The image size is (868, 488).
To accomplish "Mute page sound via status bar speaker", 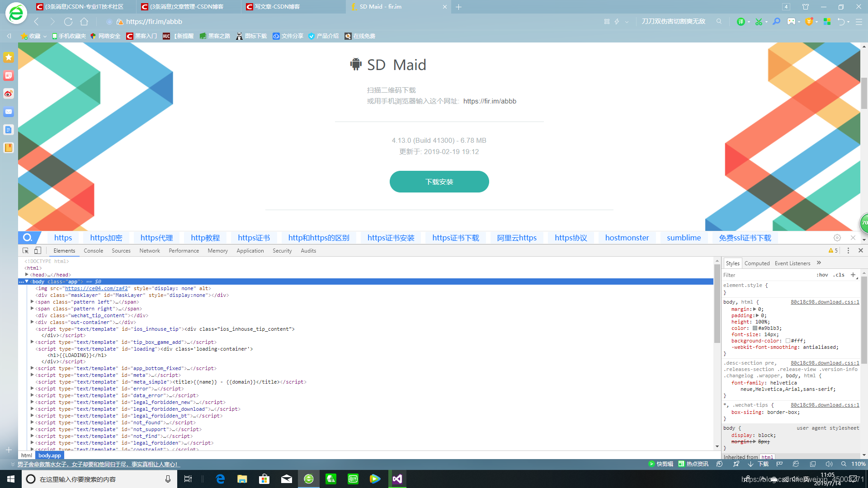I will pos(829,464).
